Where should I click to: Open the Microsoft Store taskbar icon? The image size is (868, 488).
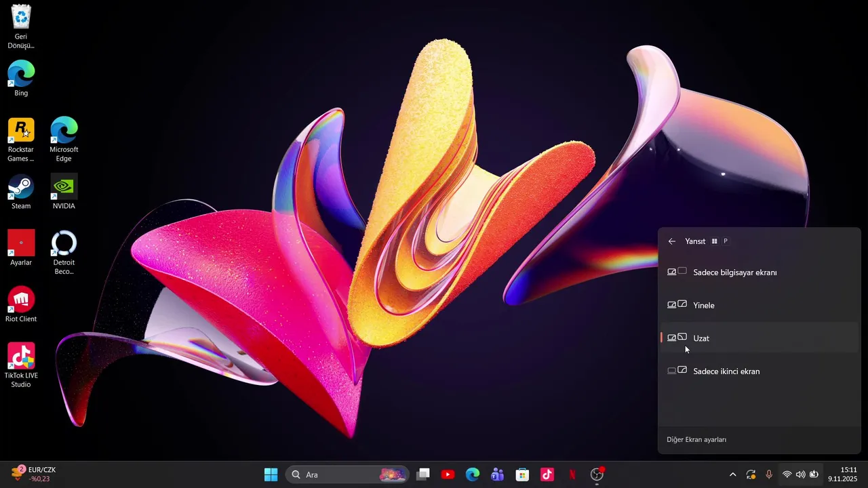pos(522,474)
